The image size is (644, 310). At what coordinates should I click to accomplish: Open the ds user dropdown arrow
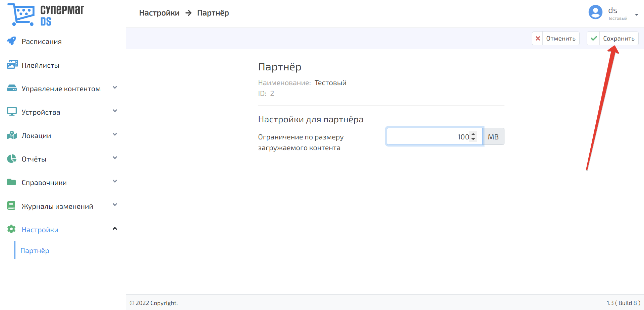[x=636, y=14]
